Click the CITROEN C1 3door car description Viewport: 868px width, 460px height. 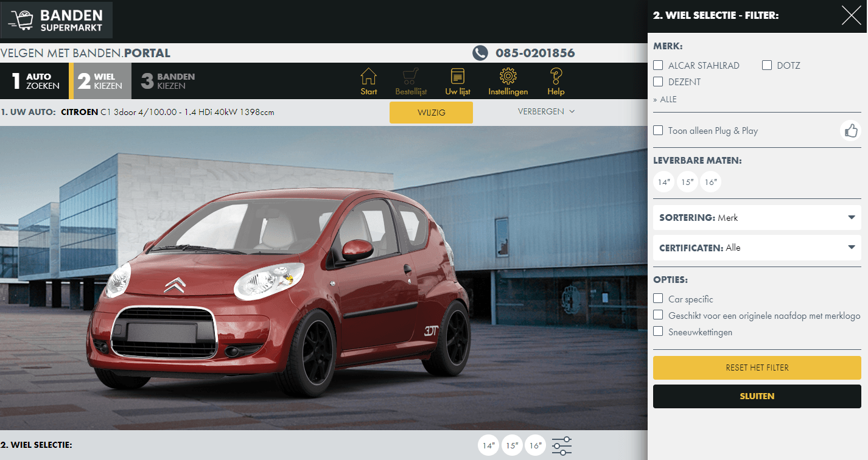point(167,112)
